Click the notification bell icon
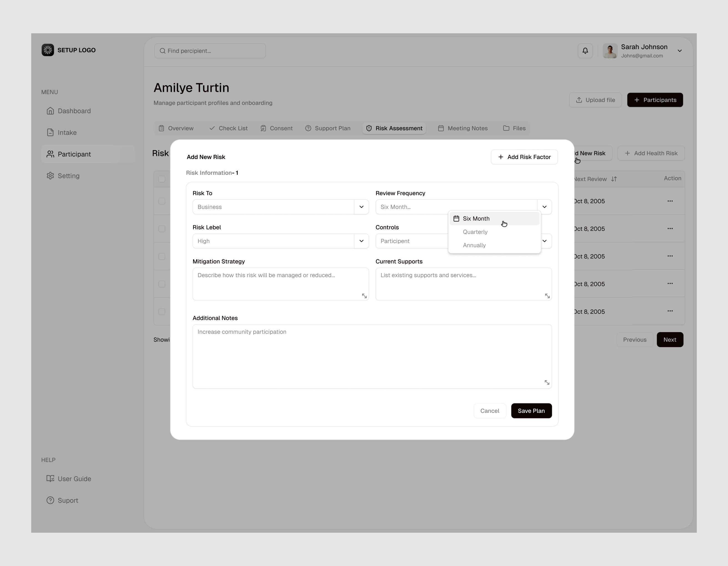Image resolution: width=728 pixels, height=566 pixels. coord(585,50)
